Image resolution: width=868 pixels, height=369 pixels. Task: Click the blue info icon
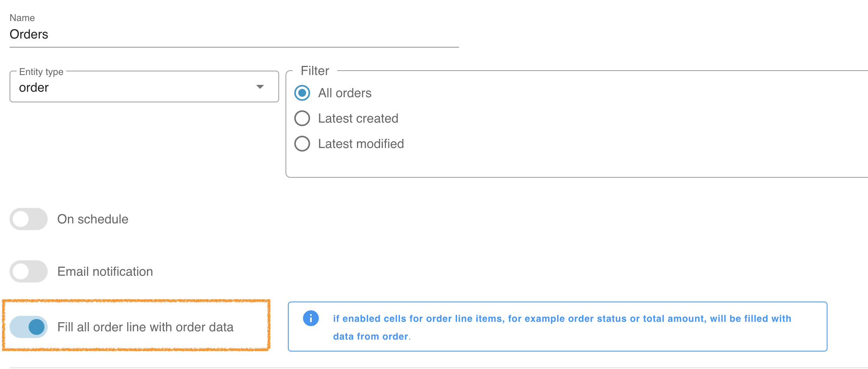coord(311,318)
